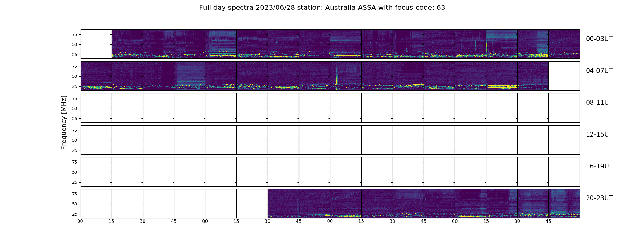
Task: Open the 04:15-04:30 spectrogram with thin burst
Action: 127,76
